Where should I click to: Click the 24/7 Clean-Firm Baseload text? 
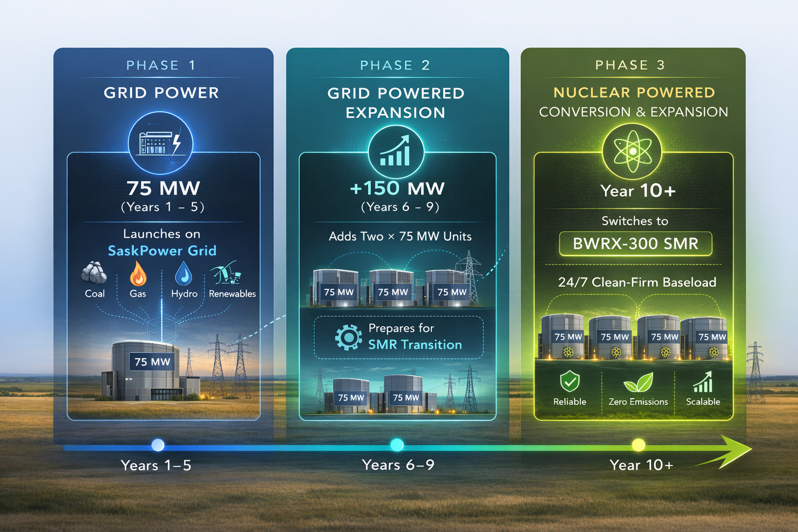[637, 282]
